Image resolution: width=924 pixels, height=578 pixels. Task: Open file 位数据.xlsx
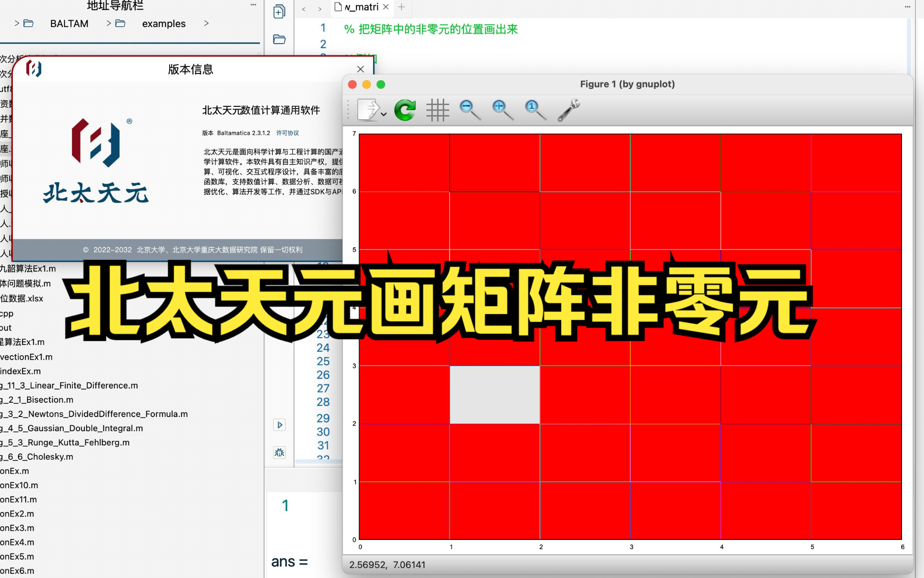[22, 298]
